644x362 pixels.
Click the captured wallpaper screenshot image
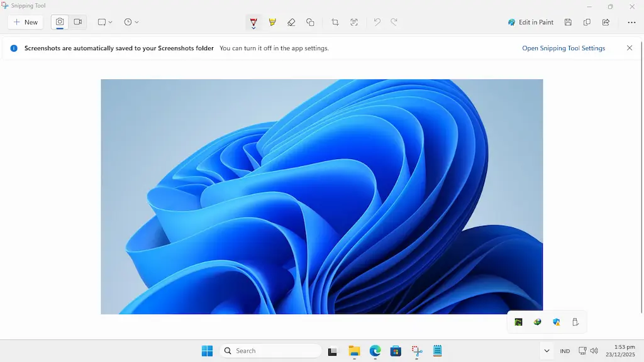click(x=321, y=197)
